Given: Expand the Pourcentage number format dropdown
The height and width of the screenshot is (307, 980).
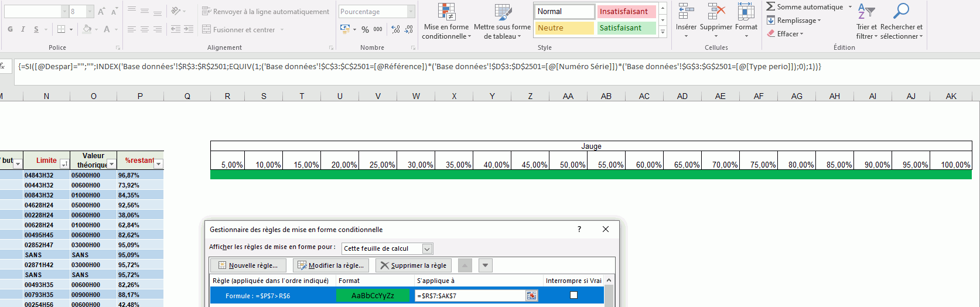Looking at the screenshot, I should coord(411,12).
